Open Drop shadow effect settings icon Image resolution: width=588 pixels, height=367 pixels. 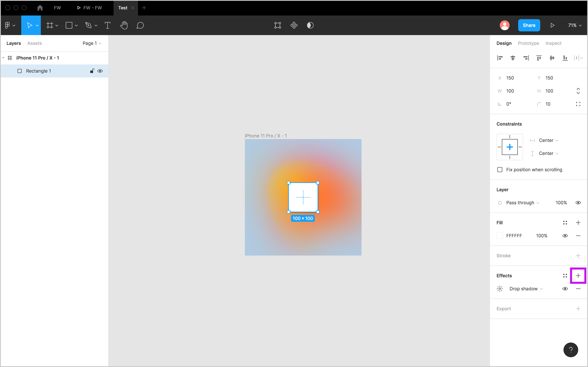[500, 289]
